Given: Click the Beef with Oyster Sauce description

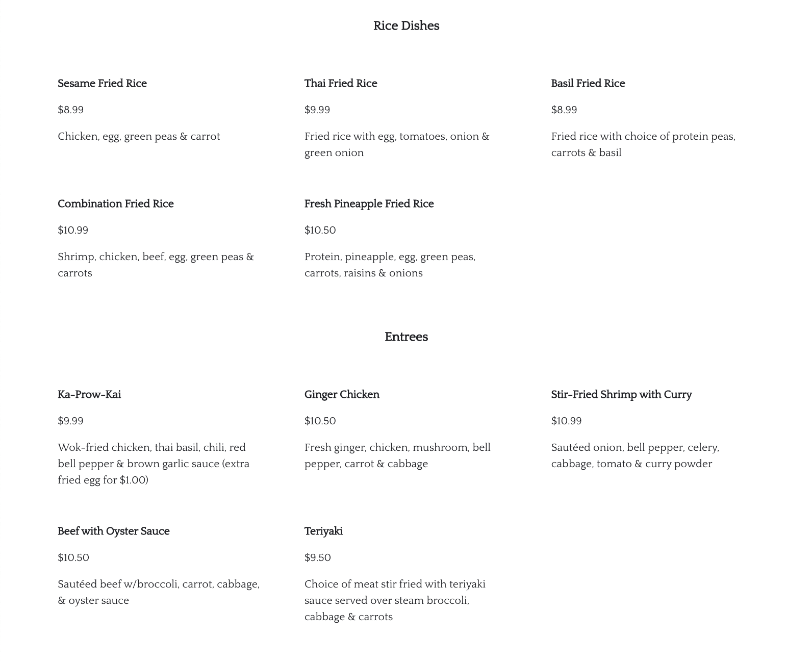Looking at the screenshot, I should pos(159,592).
